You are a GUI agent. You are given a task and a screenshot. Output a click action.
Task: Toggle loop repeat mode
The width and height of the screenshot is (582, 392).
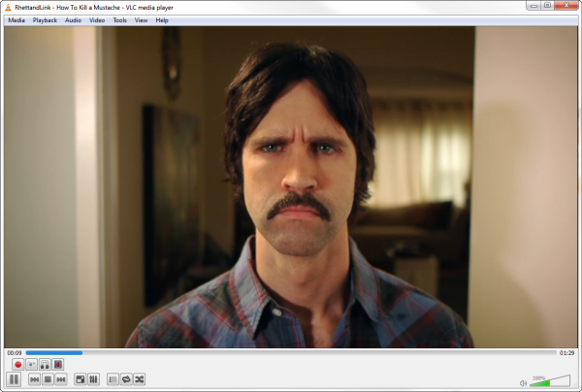click(126, 378)
